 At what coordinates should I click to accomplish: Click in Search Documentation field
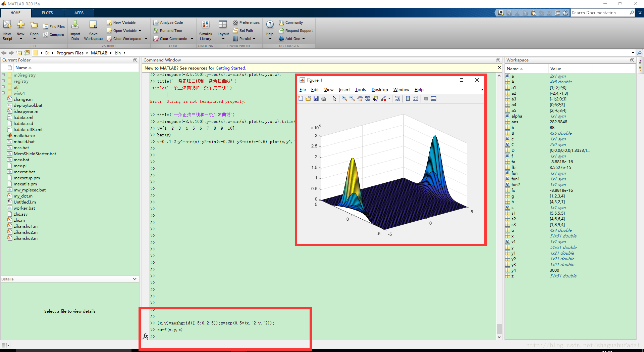click(599, 13)
